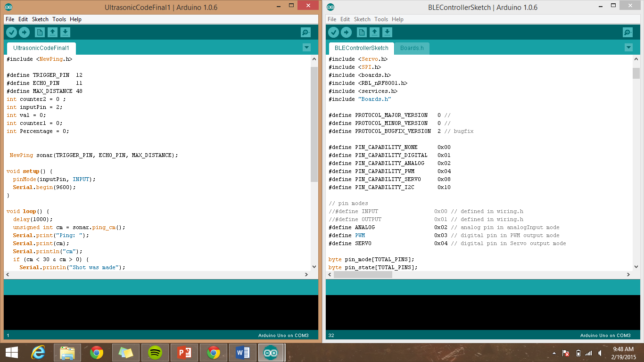Open Help menu in UltrasonicCodeFinal1 window
The image size is (644, 362).
pyautogui.click(x=75, y=19)
